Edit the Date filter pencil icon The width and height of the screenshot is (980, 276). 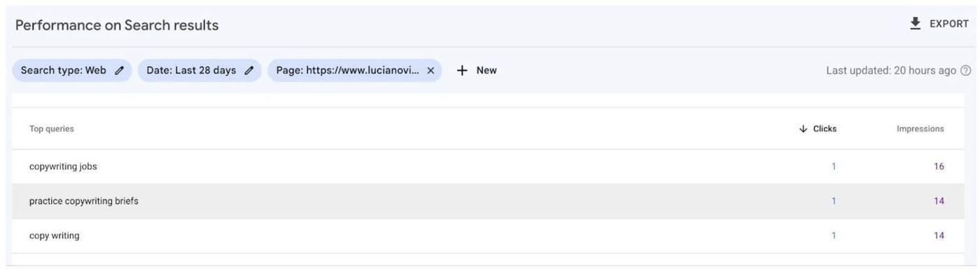click(248, 70)
